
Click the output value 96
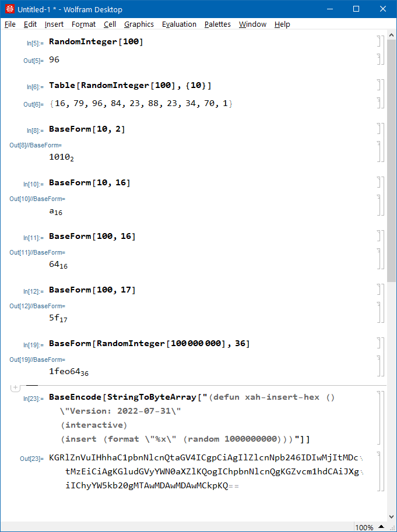click(54, 59)
